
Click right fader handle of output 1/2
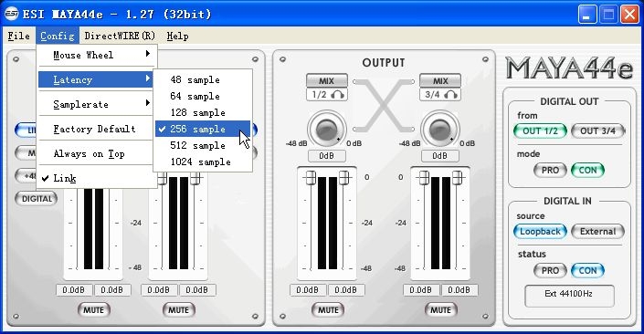click(x=343, y=178)
